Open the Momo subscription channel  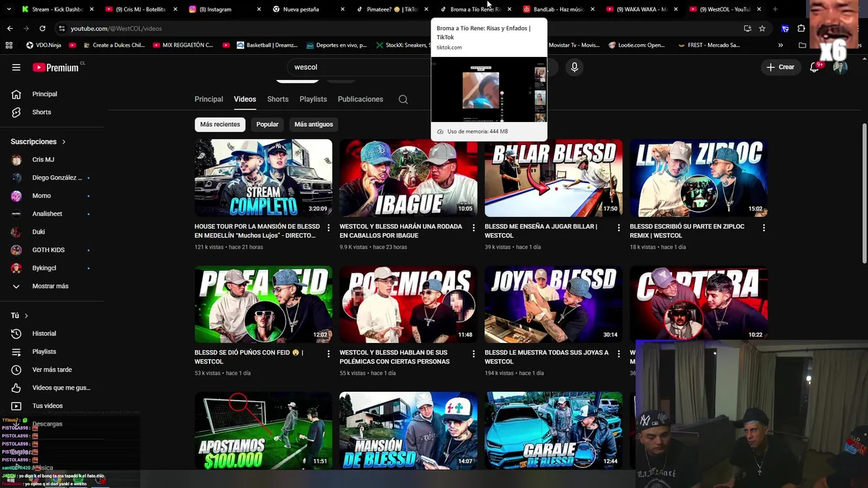[x=41, y=196]
